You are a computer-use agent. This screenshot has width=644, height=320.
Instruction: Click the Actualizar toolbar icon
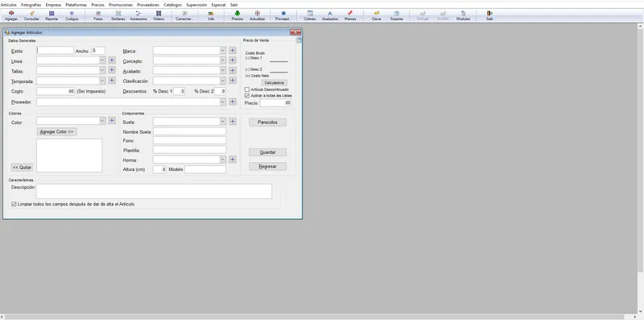pos(257,15)
